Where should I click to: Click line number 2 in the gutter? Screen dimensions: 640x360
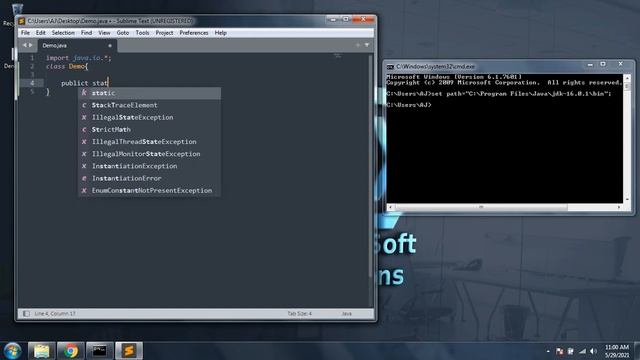32,66
